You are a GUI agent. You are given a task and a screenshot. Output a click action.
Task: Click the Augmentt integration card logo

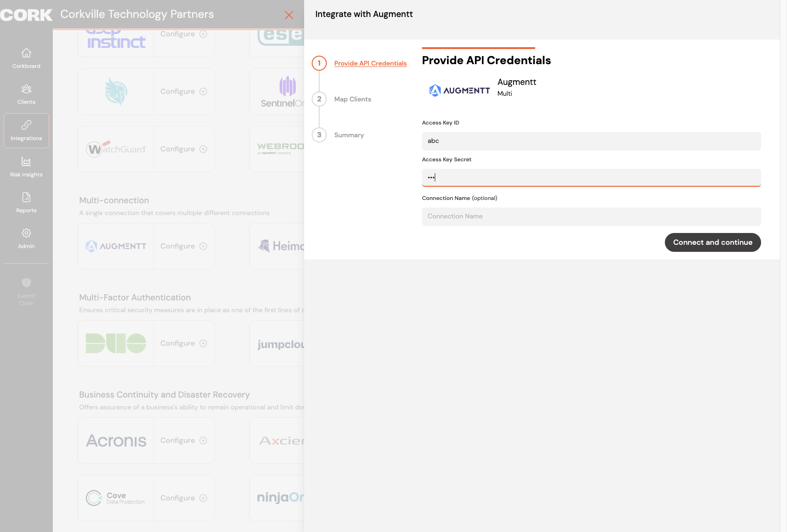pyautogui.click(x=116, y=246)
